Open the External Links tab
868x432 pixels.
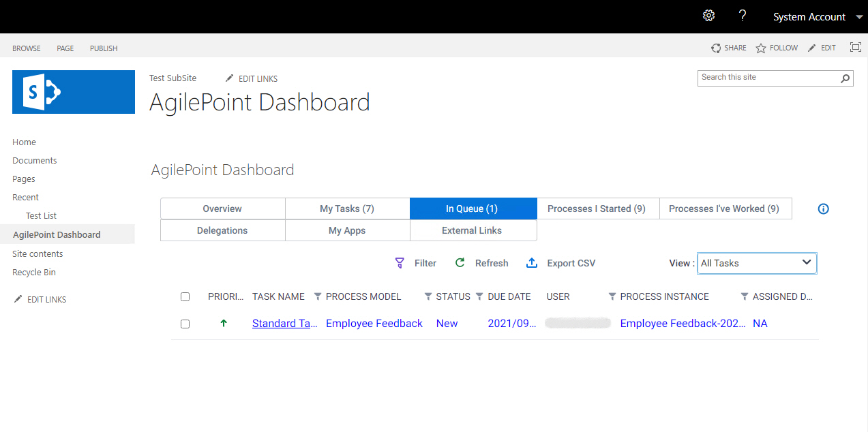[x=473, y=230]
